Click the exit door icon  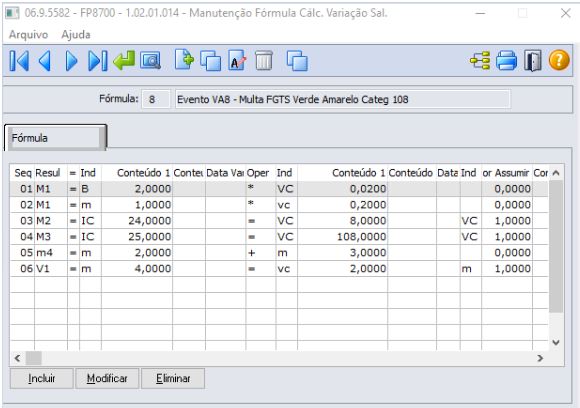pos(533,61)
